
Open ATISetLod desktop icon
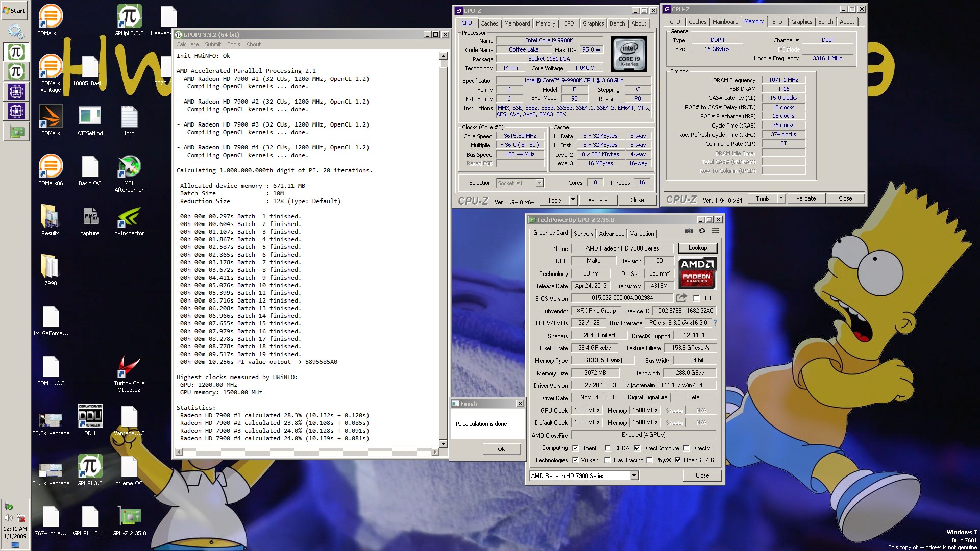[x=90, y=120]
